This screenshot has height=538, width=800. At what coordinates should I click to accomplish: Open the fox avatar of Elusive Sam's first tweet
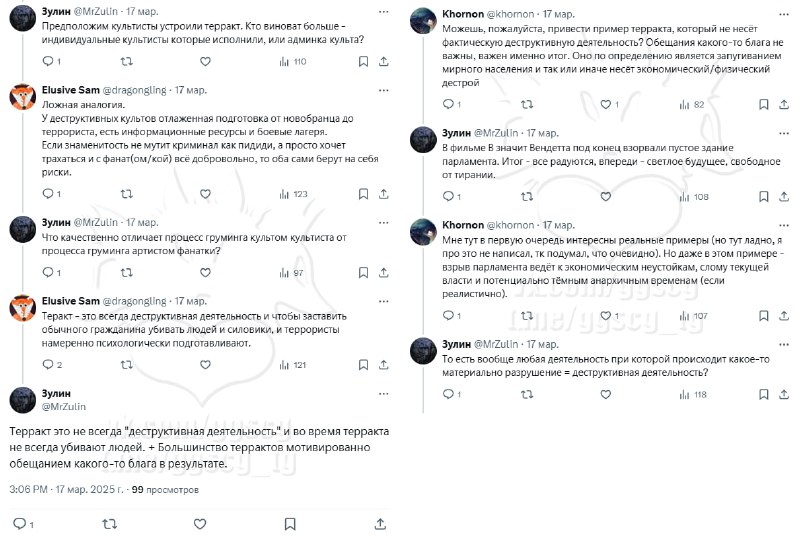coord(23,98)
